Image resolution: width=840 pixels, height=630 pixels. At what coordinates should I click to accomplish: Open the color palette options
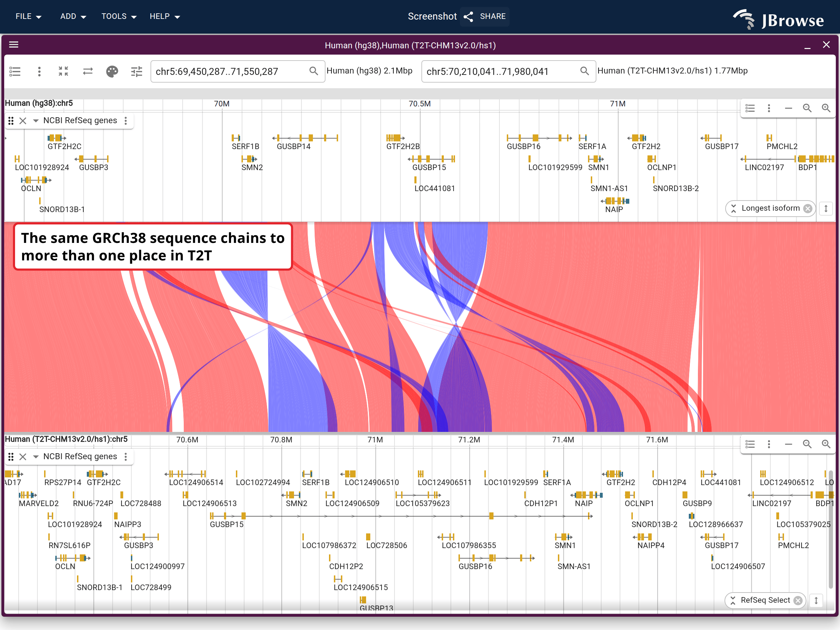click(112, 71)
